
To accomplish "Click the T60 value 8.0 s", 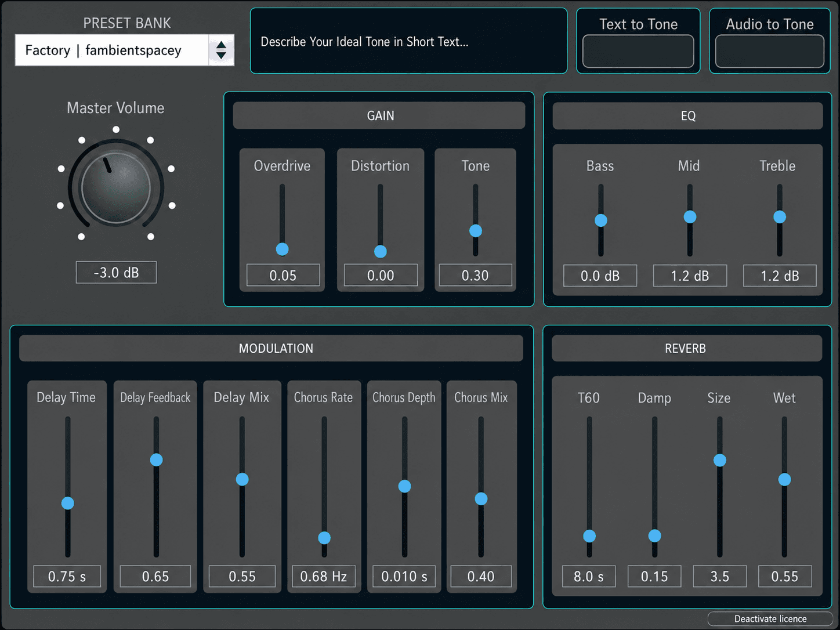I will 589,577.
